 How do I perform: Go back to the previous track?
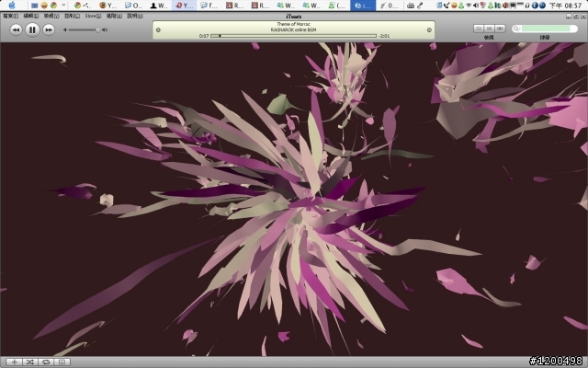pyautogui.click(x=16, y=29)
